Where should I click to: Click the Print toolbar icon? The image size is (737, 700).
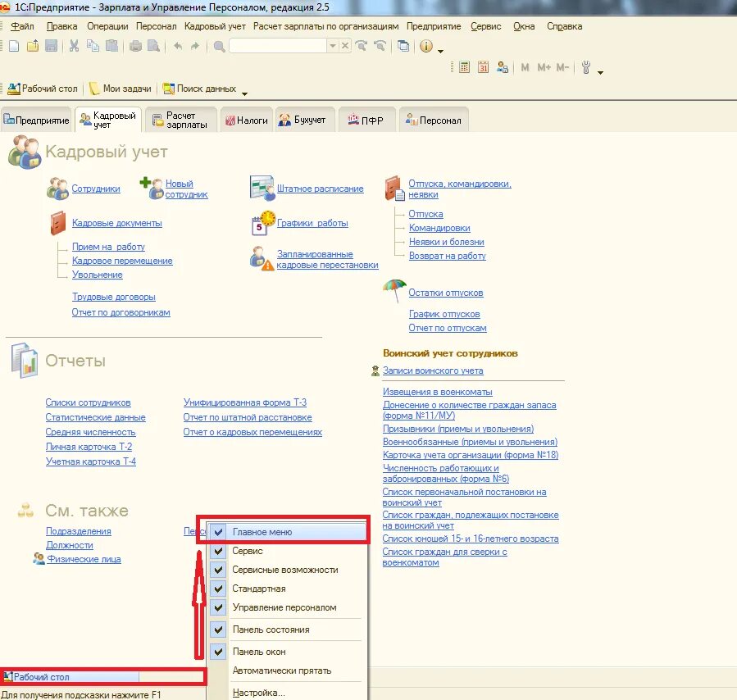coord(135,46)
